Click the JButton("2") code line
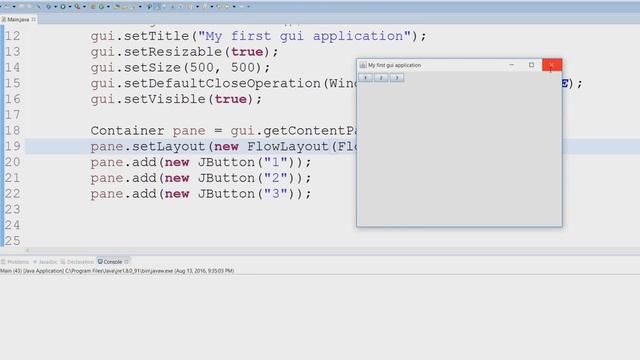640x360 pixels. (x=201, y=178)
